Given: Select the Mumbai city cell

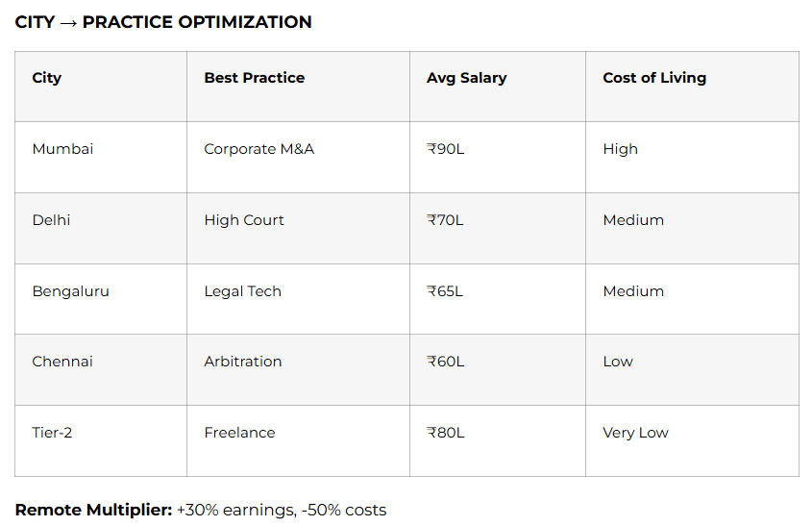Looking at the screenshot, I should tap(62, 149).
